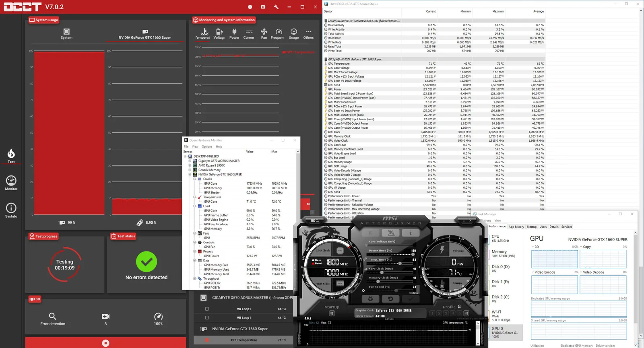Viewport: 644px width, 348px height.
Task: Open OCCT settings wrench icon
Action: pyautogui.click(x=276, y=7)
